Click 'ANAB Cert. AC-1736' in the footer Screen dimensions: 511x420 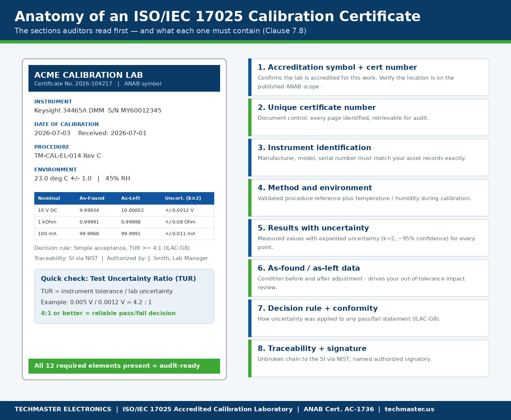339,409
